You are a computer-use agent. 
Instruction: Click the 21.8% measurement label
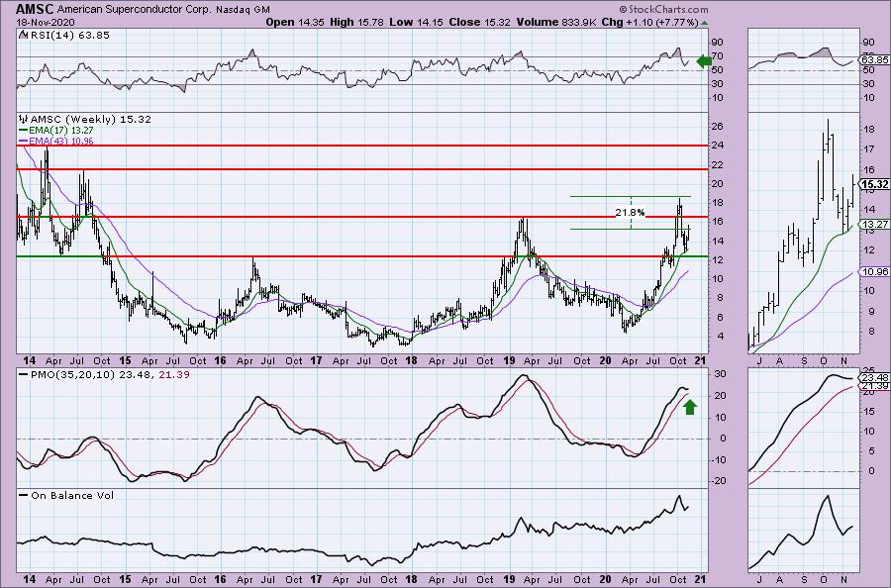(631, 213)
